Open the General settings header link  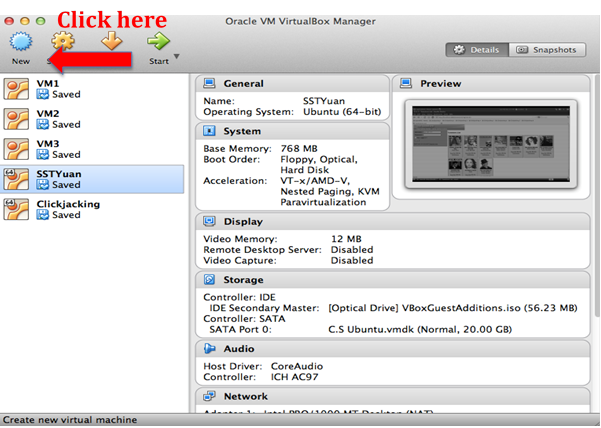[x=243, y=84]
